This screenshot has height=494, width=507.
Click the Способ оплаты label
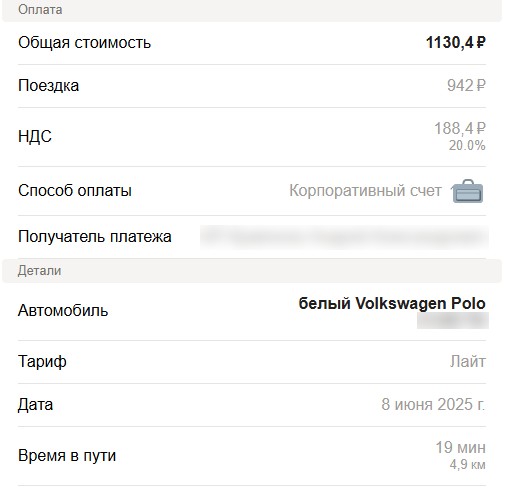coord(75,191)
